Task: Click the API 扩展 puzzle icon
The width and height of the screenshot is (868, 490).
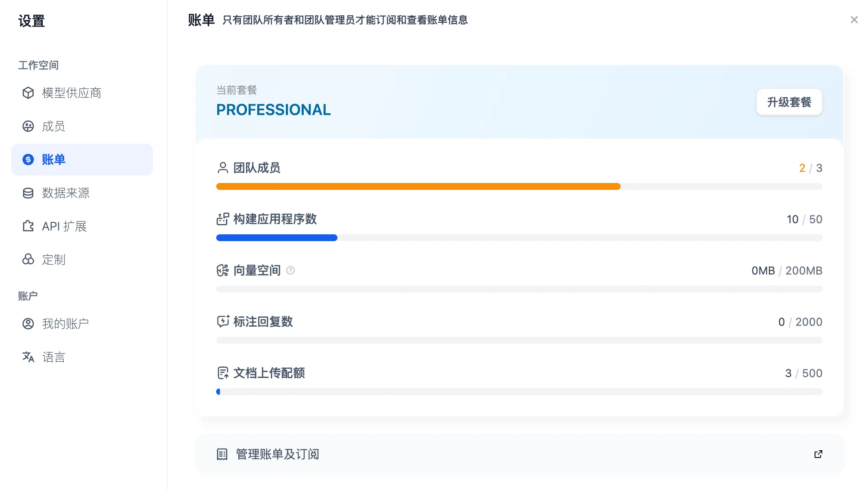Action: 28,226
